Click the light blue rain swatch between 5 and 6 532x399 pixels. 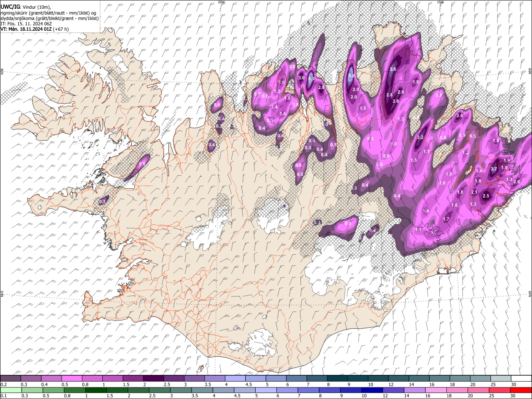pyautogui.click(x=265, y=390)
